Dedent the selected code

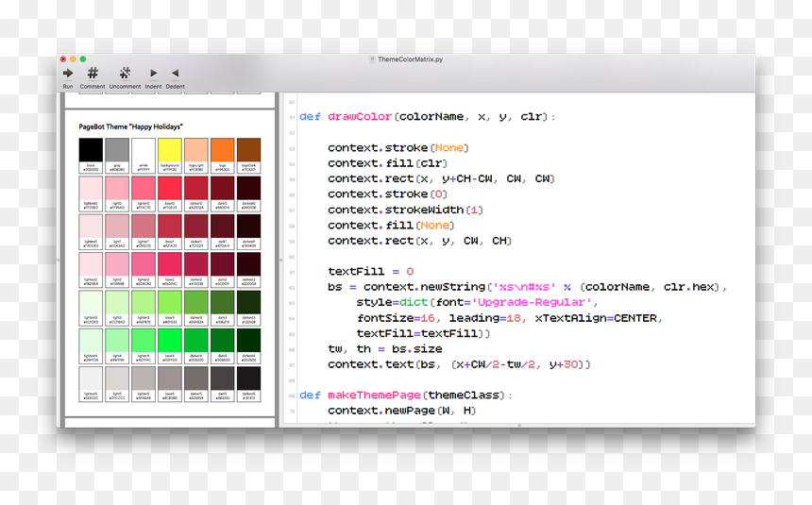point(175,73)
